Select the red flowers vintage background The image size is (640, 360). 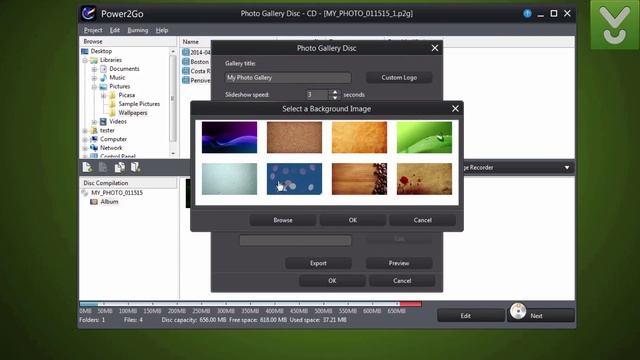(424, 179)
